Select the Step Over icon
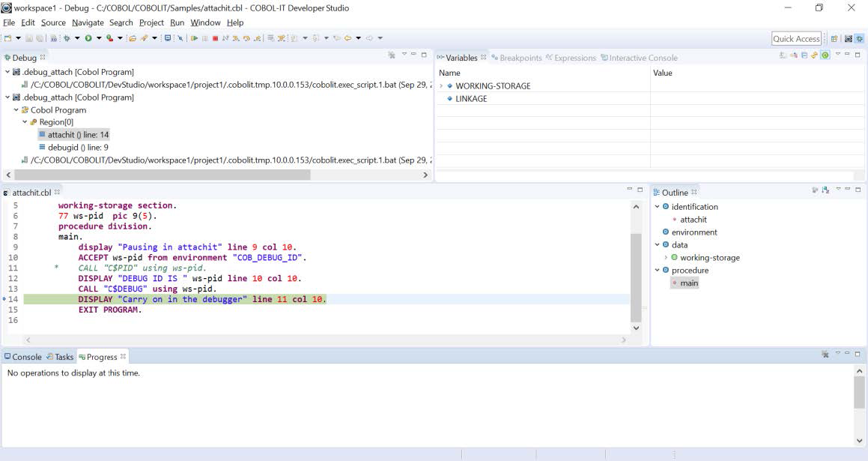This screenshot has width=868, height=461. click(246, 38)
